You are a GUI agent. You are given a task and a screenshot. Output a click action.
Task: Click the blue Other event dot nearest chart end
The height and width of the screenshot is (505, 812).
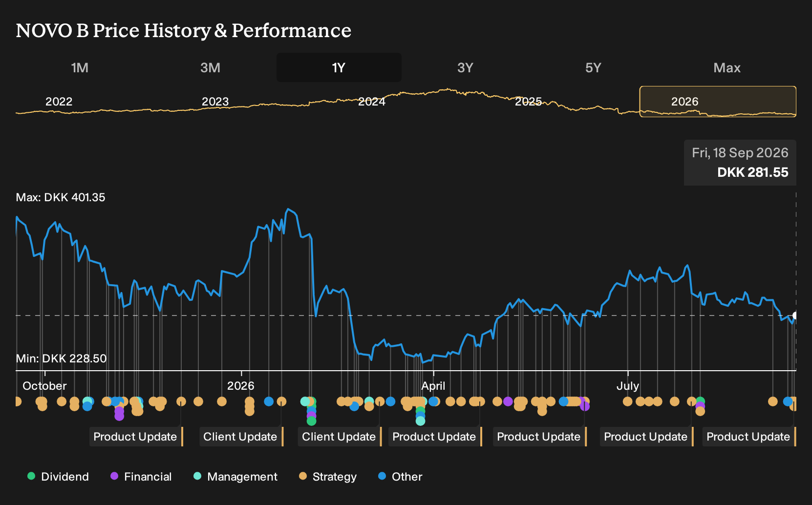click(x=788, y=401)
